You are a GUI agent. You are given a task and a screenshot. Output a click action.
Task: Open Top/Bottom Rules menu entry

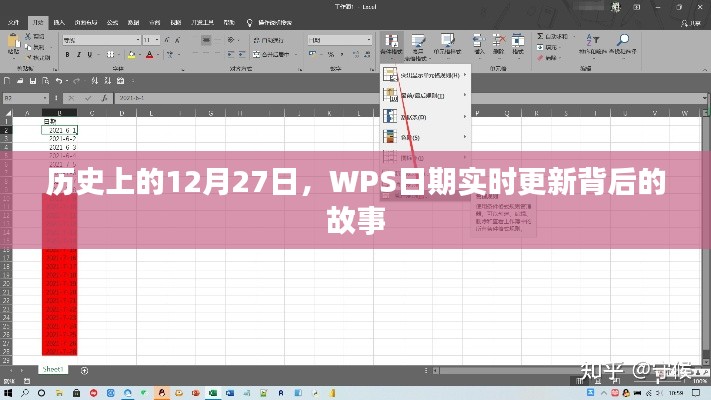[x=425, y=95]
